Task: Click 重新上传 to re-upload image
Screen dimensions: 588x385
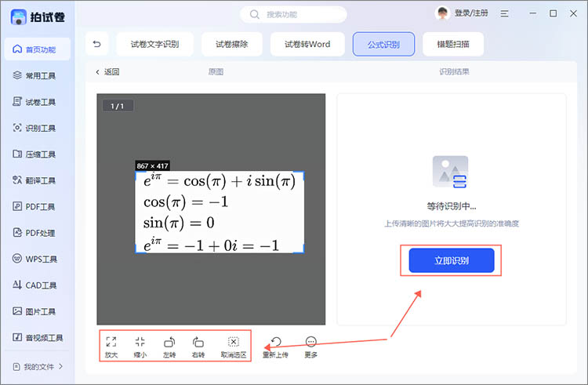Action: pyautogui.click(x=276, y=347)
